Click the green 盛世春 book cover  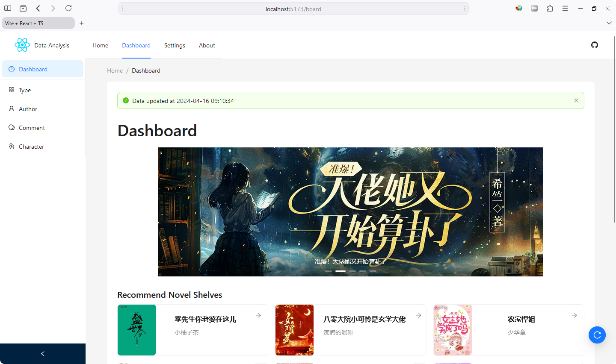136,330
